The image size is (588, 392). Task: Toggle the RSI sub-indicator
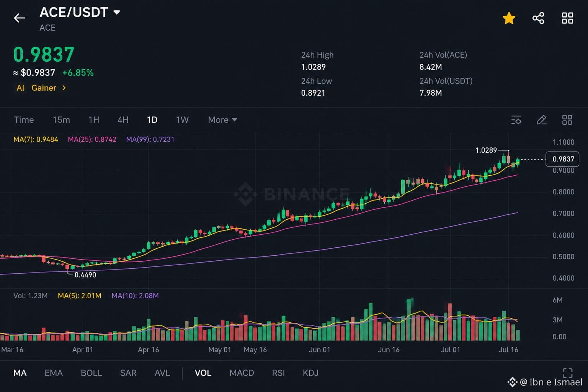278,373
